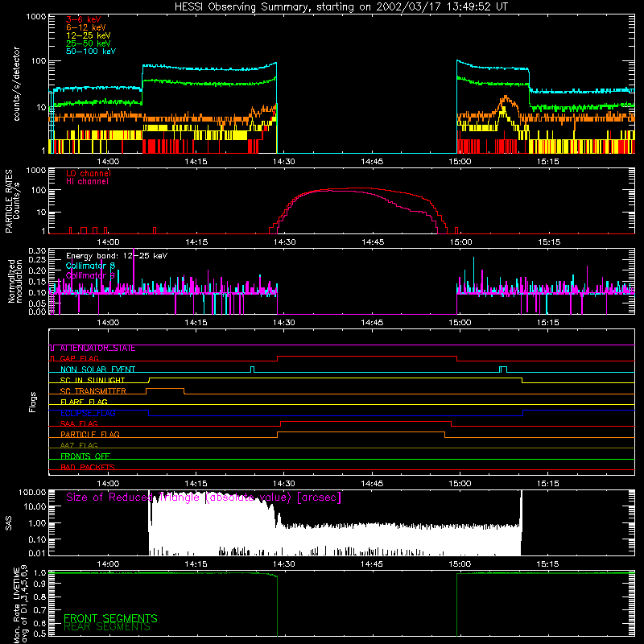Click the NON_SOLAR_EVENT pulse near 15:07
Viewport: 644px width, 644px height.
[x=503, y=369]
